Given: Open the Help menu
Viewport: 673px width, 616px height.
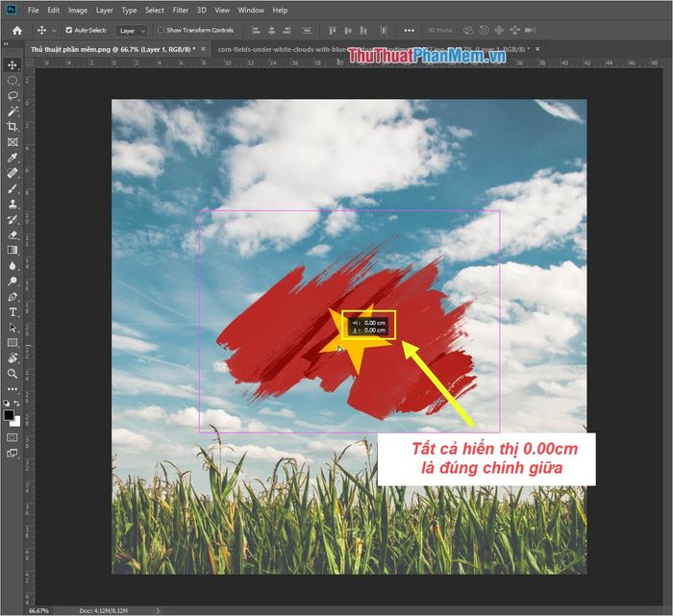Looking at the screenshot, I should [x=280, y=10].
